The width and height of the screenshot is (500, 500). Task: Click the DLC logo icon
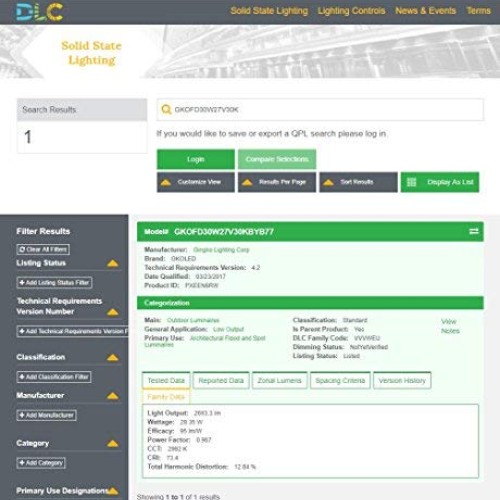39,12
